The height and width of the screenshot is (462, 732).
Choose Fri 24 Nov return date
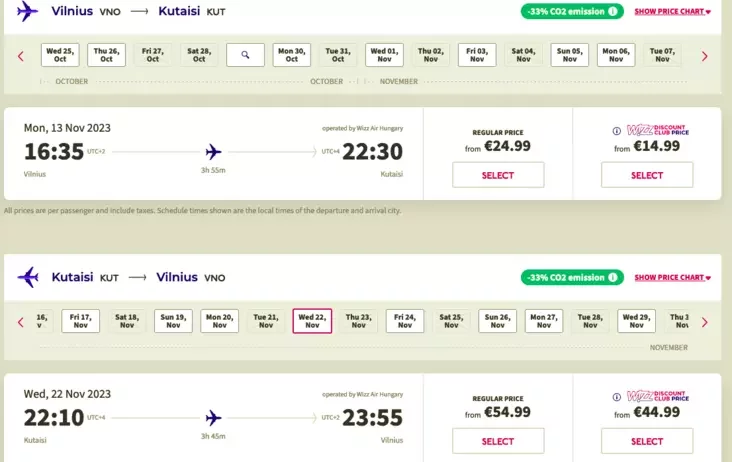point(404,321)
